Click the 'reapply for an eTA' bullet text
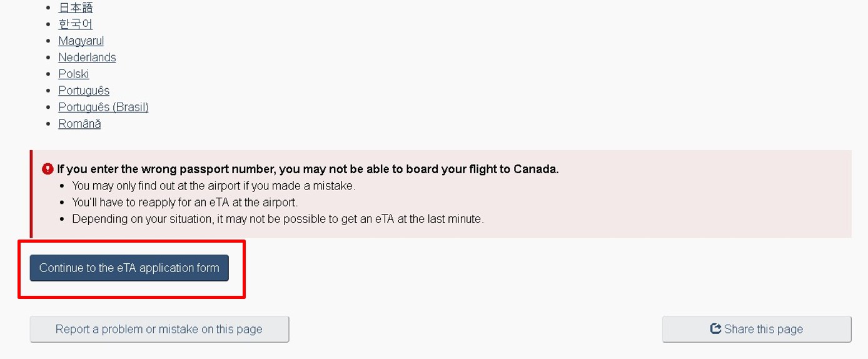This screenshot has width=868, height=359. [x=184, y=203]
